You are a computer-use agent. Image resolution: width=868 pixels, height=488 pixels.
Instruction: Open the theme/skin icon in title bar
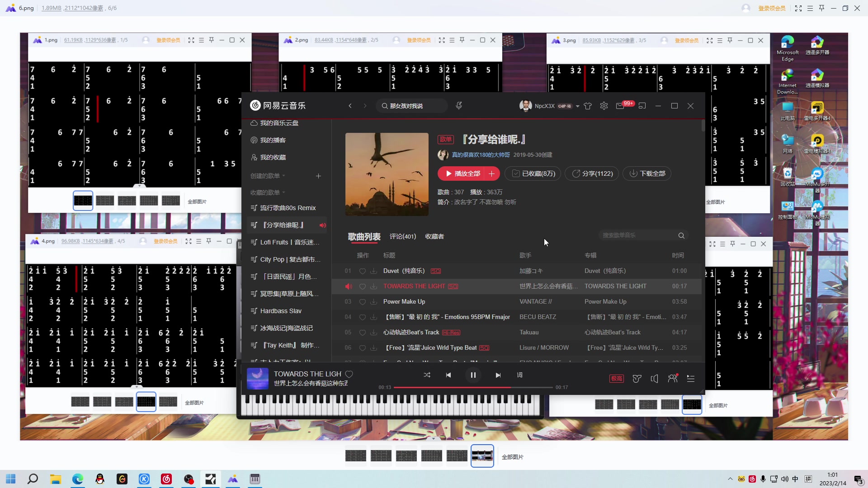pos(588,106)
